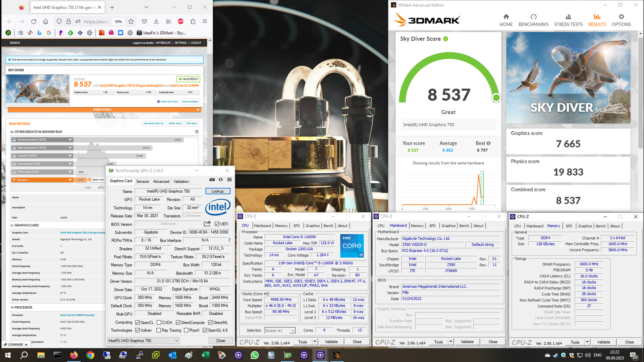The height and width of the screenshot is (362, 644).
Task: Open 3DMark Benchmarks section
Action: 533,20
